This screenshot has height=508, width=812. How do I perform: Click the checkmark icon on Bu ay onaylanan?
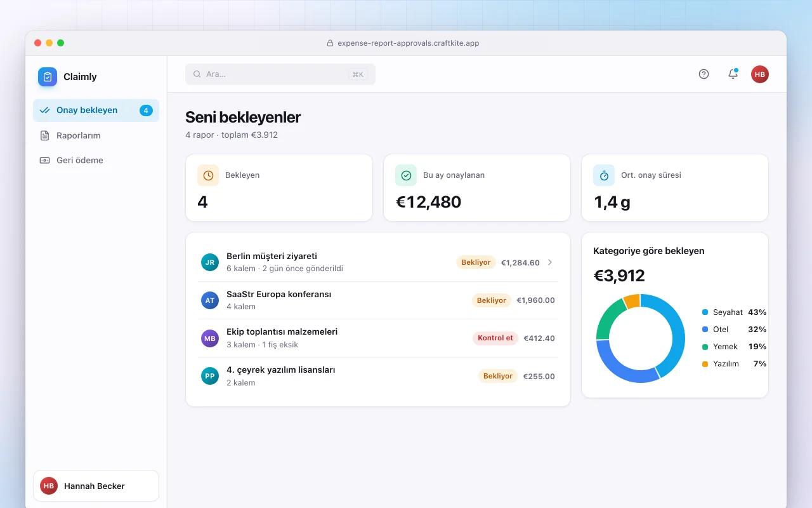[406, 175]
